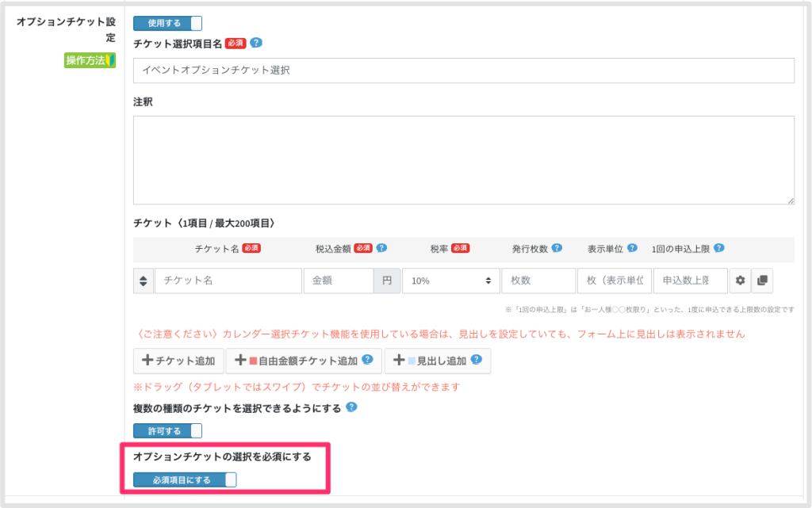Open help icon next to 1回の申込上限
Image resolution: width=812 pixels, height=508 pixels.
[x=718, y=248]
